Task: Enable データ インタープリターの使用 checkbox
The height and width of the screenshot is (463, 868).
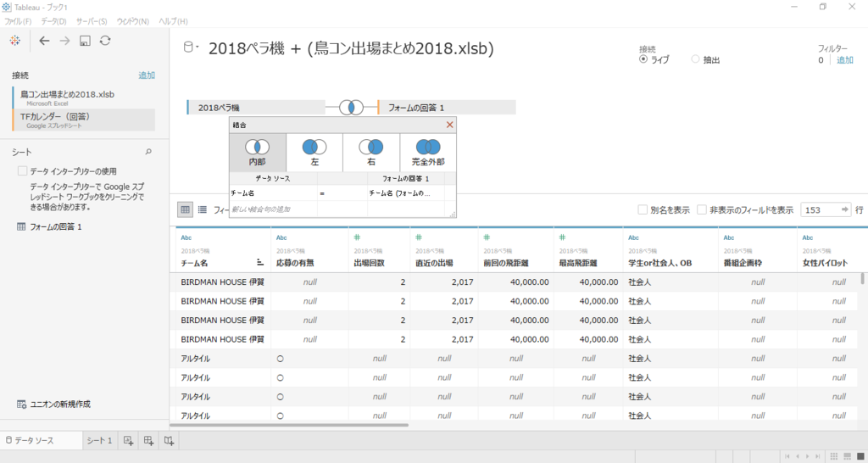Action: pyautogui.click(x=23, y=170)
